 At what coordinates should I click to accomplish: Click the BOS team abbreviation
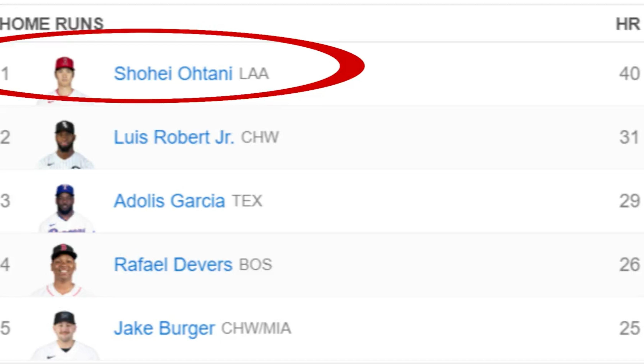255,265
